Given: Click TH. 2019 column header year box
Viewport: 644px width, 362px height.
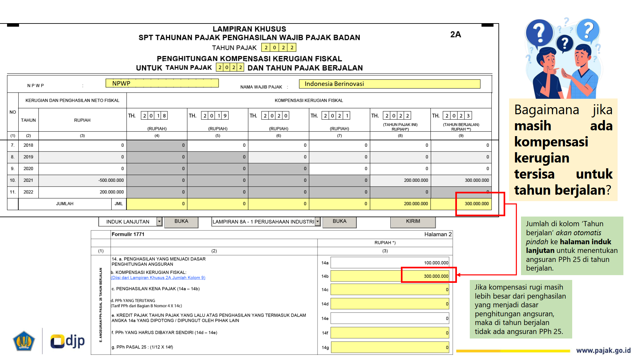Looking at the screenshot, I should point(215,116).
